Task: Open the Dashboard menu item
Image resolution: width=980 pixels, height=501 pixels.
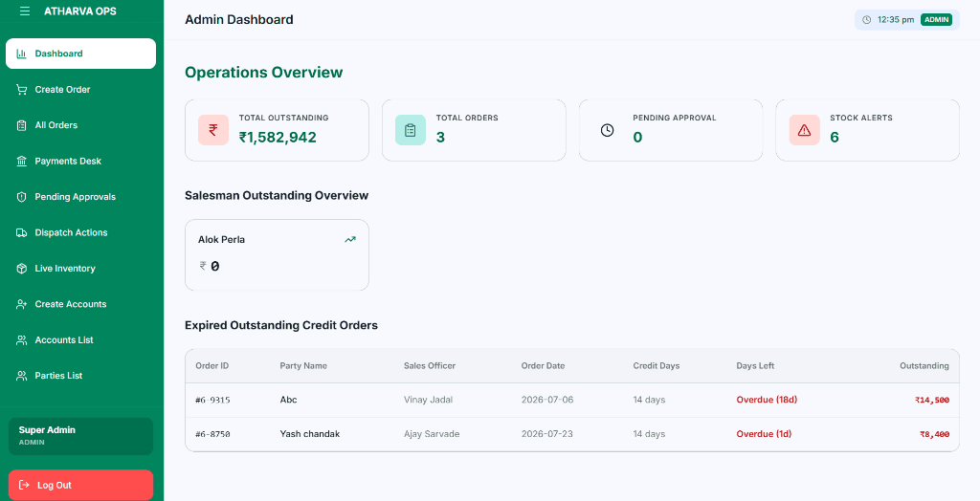Action: pyautogui.click(x=80, y=54)
